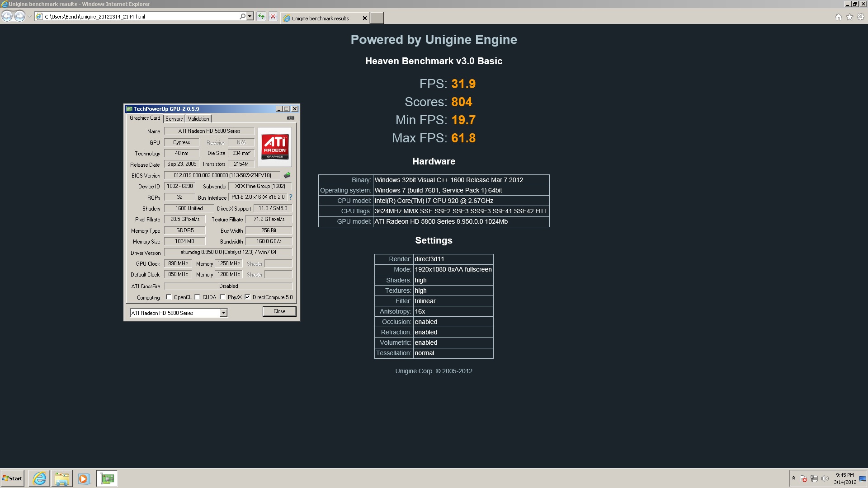Switch to the Sensors tab
The image size is (868, 488).
point(174,119)
